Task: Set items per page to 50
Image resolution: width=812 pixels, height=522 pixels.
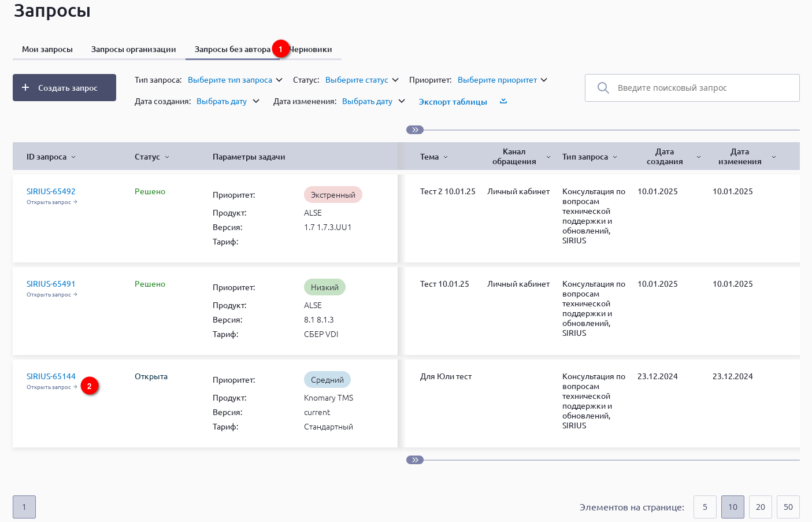Action: click(x=788, y=507)
